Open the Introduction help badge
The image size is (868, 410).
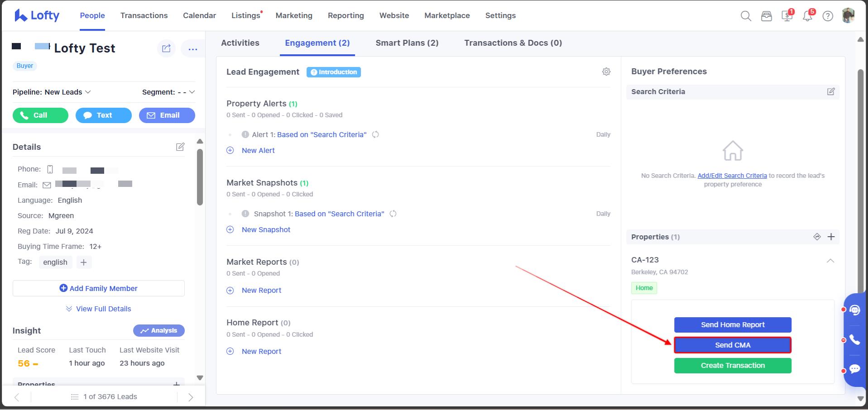point(334,72)
